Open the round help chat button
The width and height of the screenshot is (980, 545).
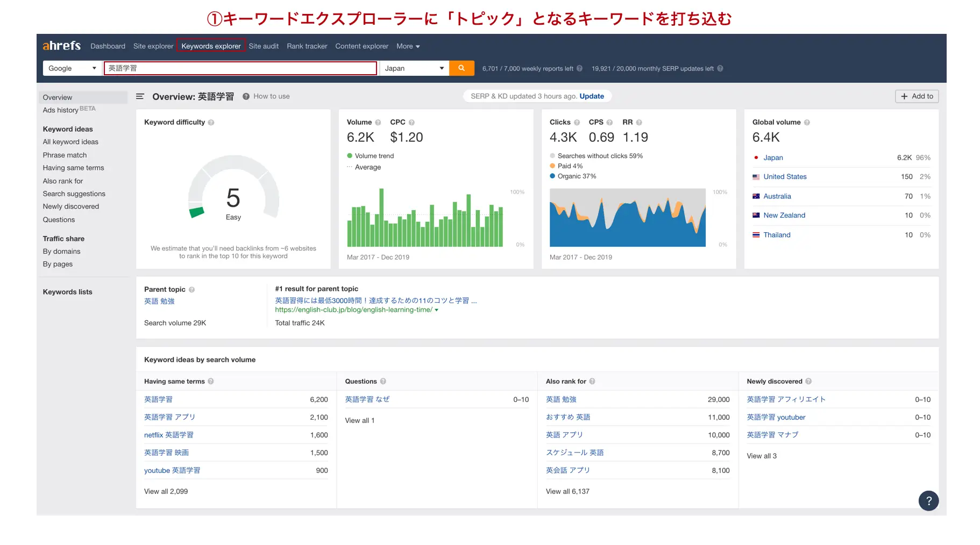point(928,500)
